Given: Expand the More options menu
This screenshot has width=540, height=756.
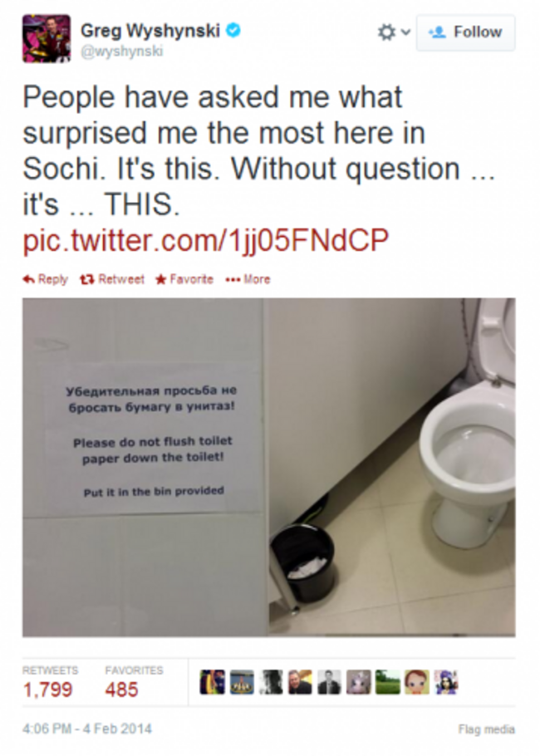Looking at the screenshot, I should (x=248, y=279).
